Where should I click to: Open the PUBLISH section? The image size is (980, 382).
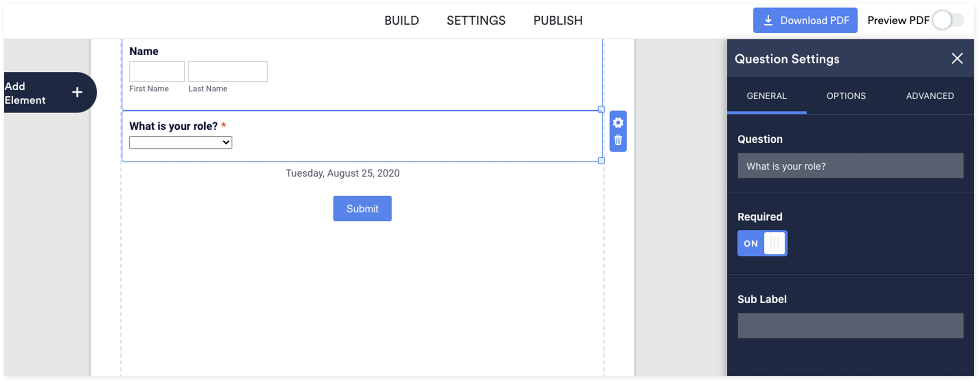point(558,21)
